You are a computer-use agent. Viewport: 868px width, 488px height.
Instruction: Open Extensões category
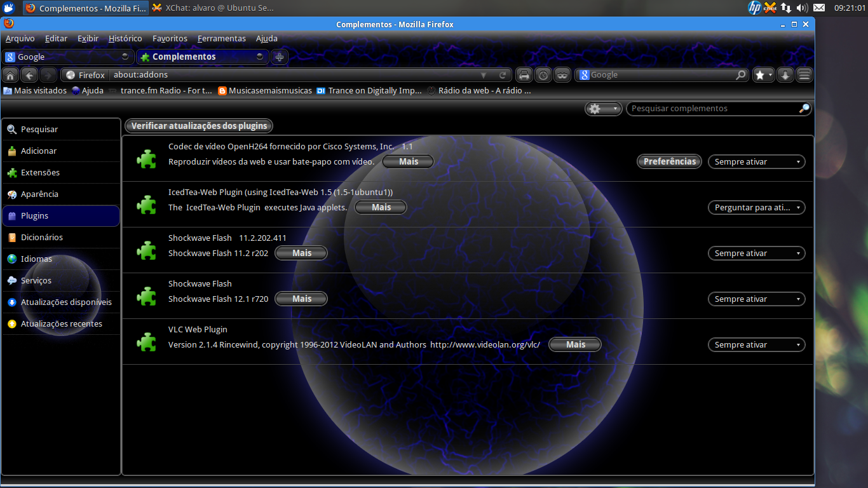point(61,172)
